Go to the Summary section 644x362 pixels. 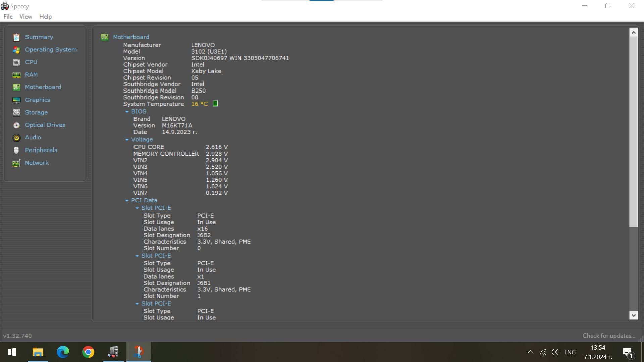(x=39, y=37)
